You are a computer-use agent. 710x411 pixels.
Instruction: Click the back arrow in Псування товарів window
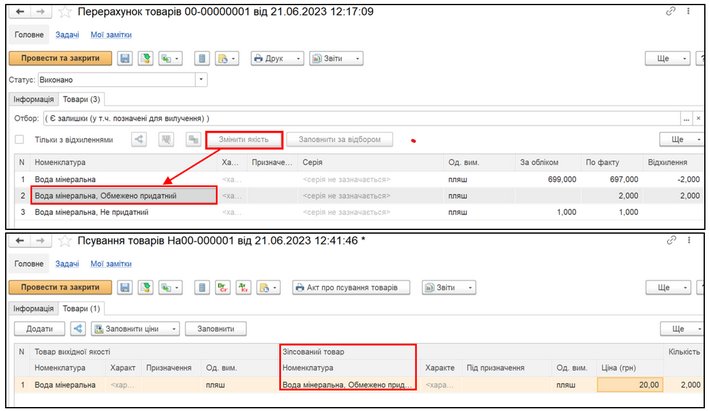click(17, 241)
